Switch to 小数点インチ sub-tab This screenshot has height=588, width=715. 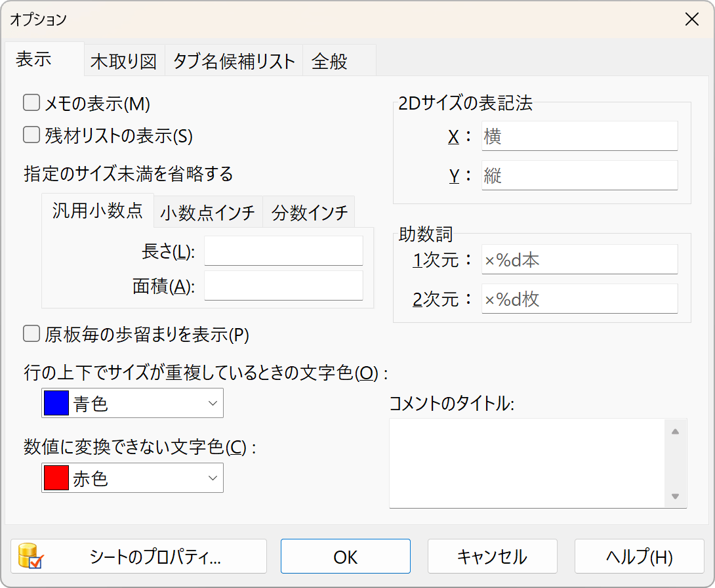point(207,213)
